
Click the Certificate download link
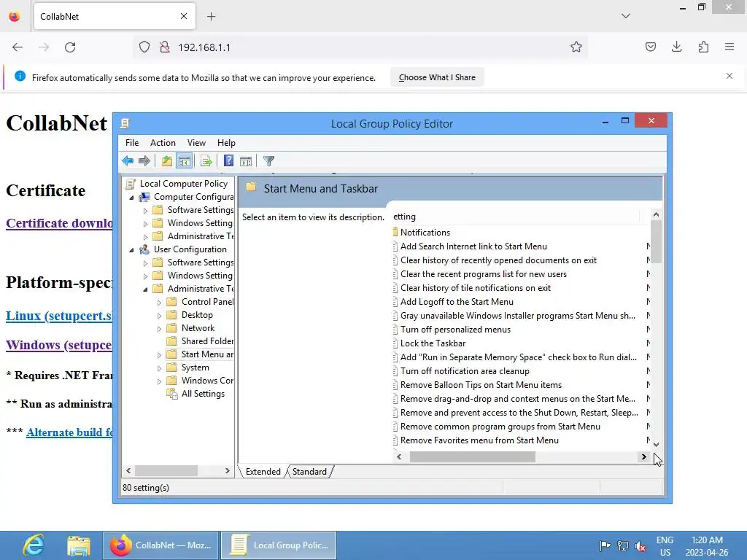click(60, 223)
